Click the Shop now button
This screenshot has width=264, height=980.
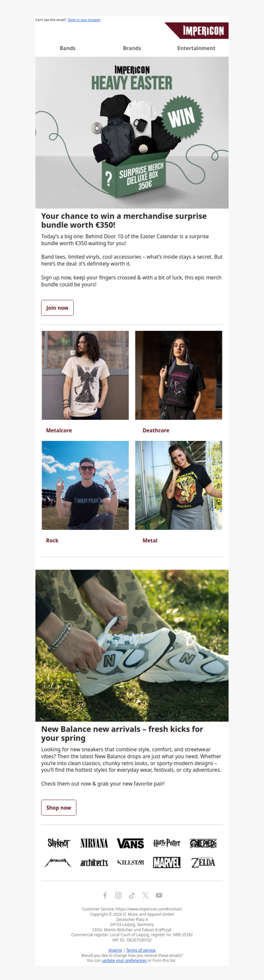59,807
